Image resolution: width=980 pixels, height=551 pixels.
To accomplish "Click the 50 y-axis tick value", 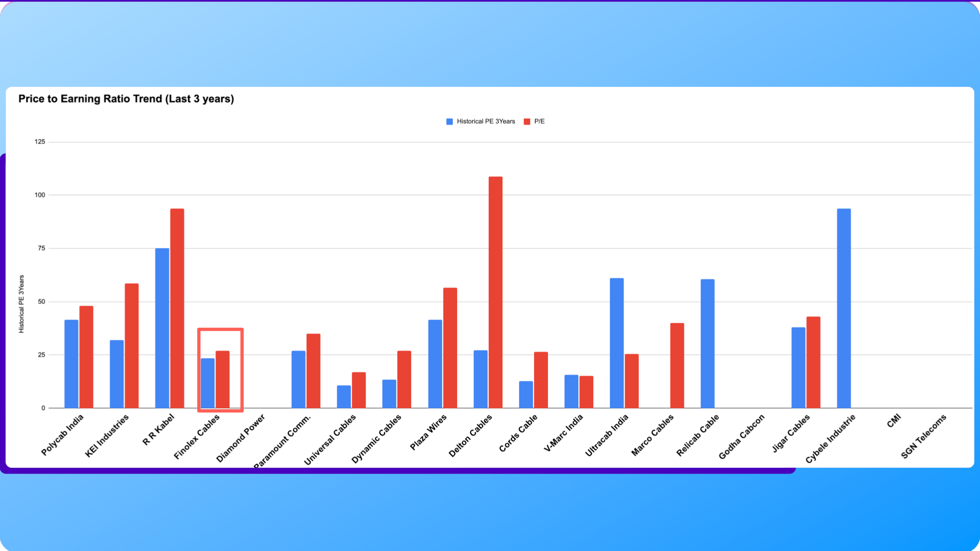I will pyautogui.click(x=41, y=302).
